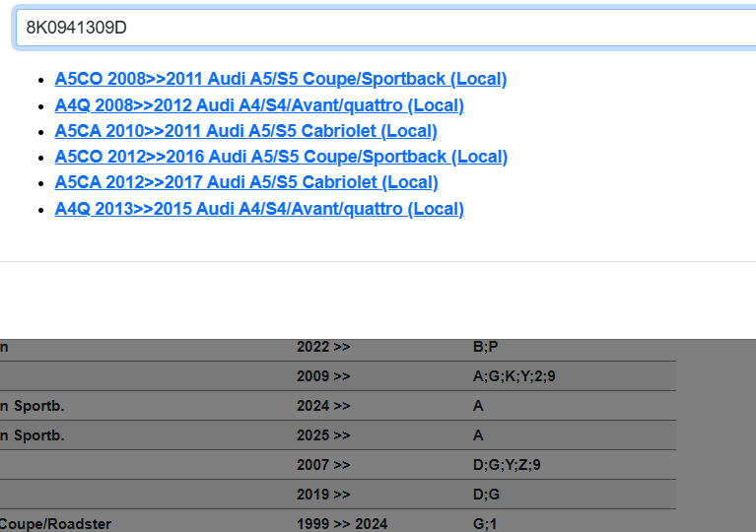756x532 pixels.
Task: Select the 1999 >> 2024 year cell
Action: (x=342, y=524)
